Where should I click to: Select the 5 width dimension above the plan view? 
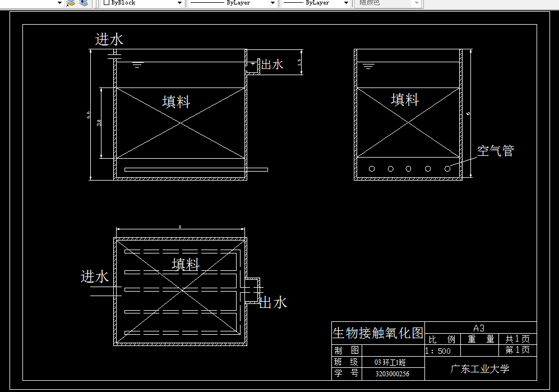click(x=180, y=227)
